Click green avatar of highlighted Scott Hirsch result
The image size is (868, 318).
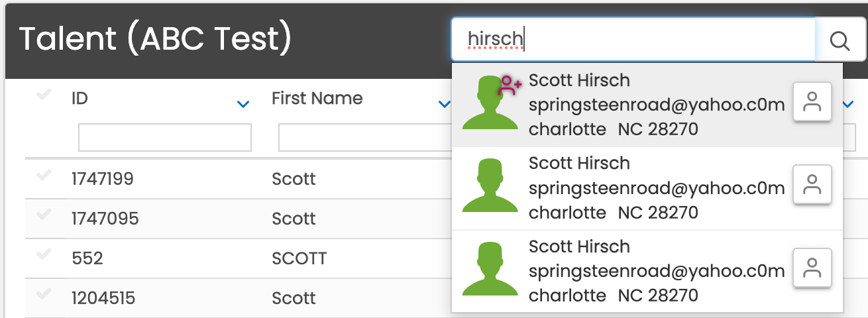coord(490,102)
